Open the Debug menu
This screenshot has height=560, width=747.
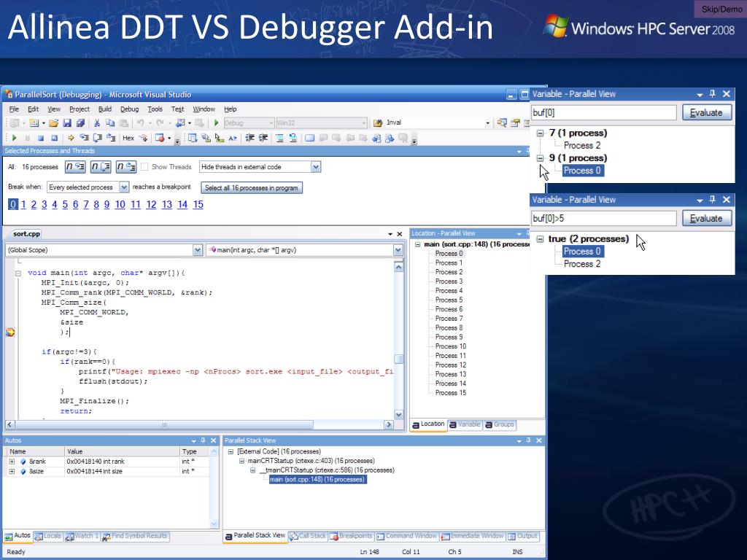(x=130, y=109)
